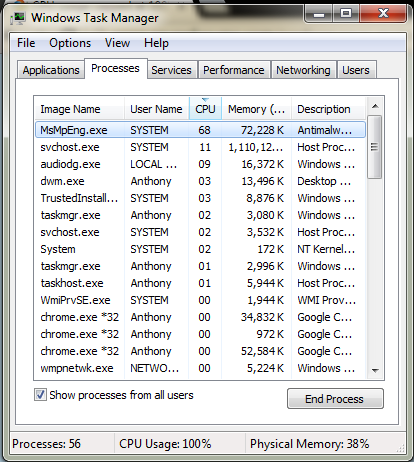
Task: Sort by Description column header
Action: pyautogui.click(x=328, y=109)
